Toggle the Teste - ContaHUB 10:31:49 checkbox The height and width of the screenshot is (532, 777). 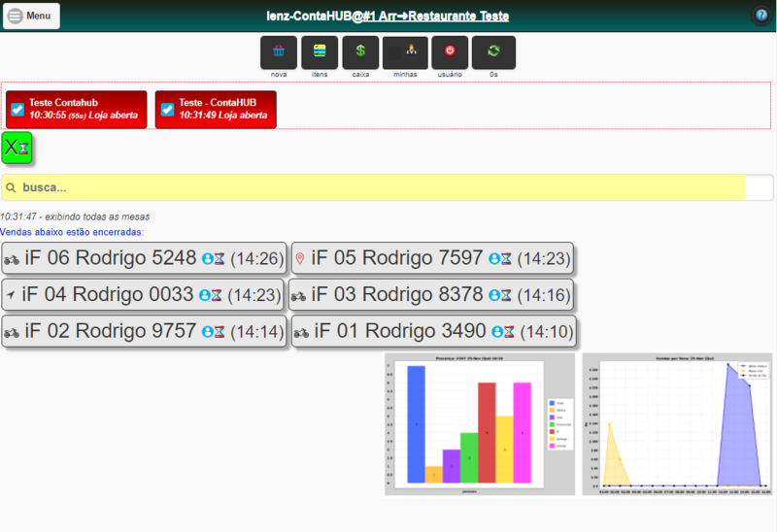point(167,110)
